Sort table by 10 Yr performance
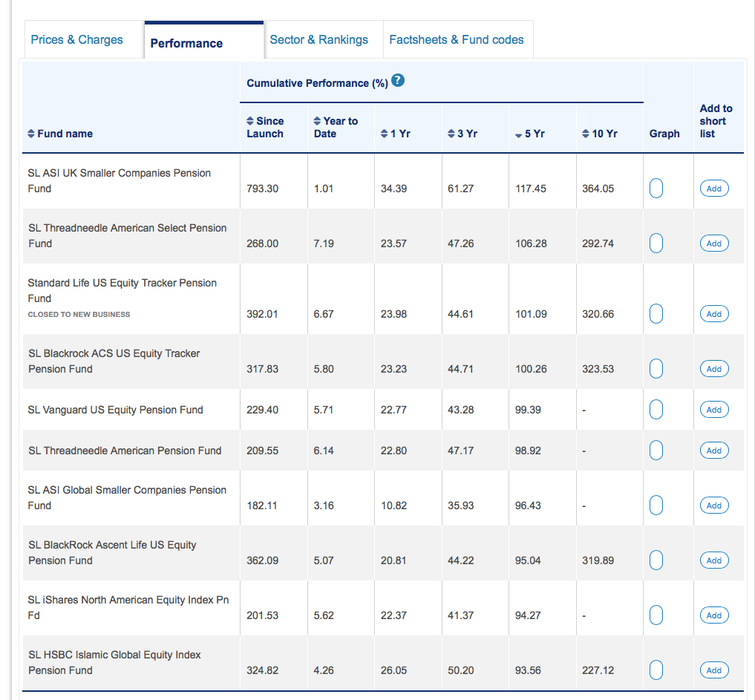Image resolution: width=755 pixels, height=700 pixels. point(600,134)
